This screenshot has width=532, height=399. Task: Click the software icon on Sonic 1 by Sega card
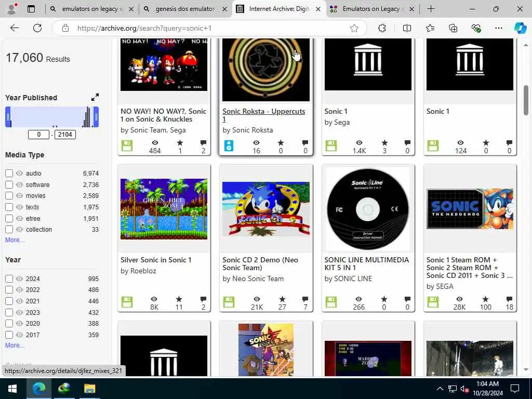tap(331, 146)
